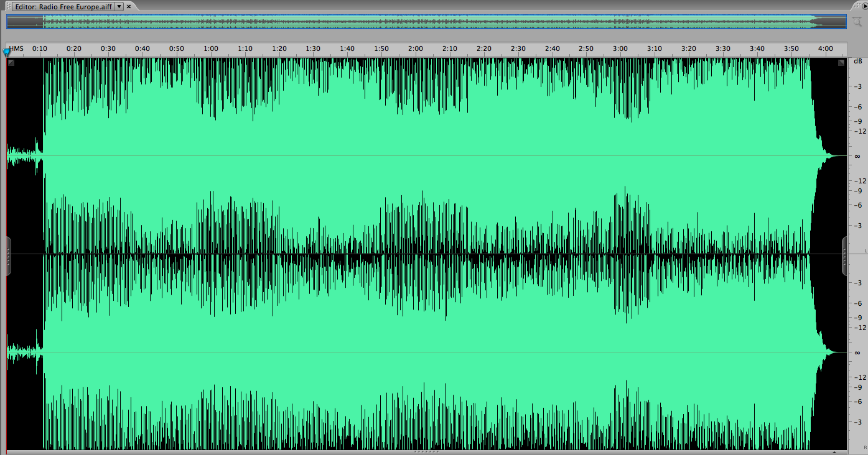The image size is (868, 455).
Task: Click the blue playhead marker on the ruler
Action: (7, 52)
